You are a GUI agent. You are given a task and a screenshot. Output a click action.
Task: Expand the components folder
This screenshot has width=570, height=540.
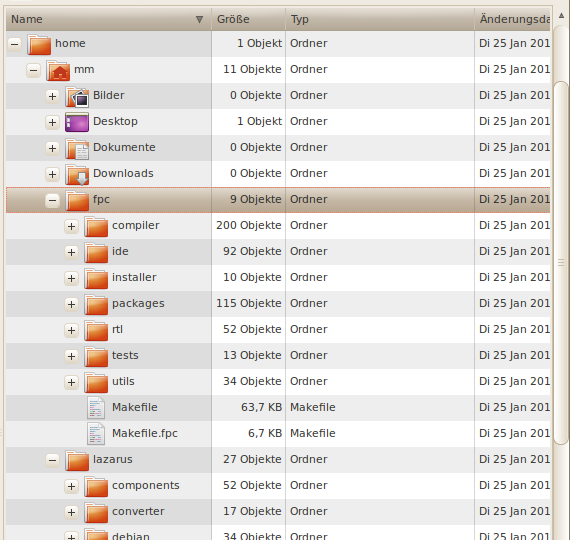click(x=71, y=486)
